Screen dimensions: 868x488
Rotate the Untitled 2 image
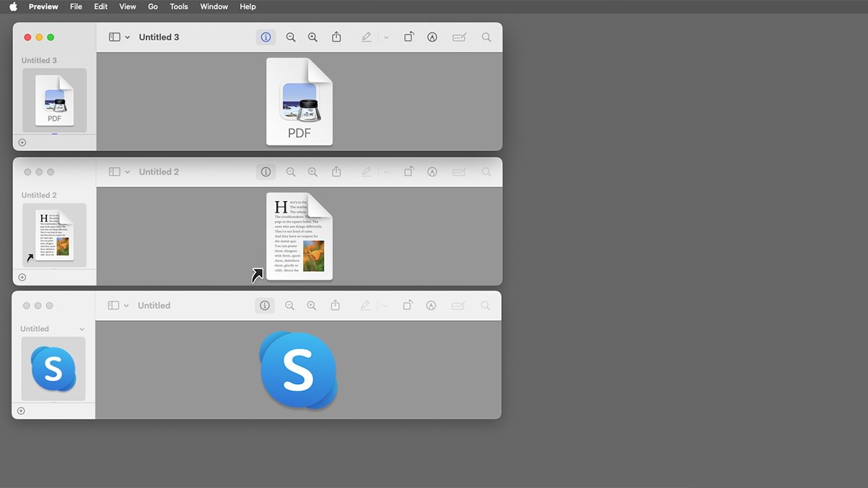pyautogui.click(x=409, y=171)
